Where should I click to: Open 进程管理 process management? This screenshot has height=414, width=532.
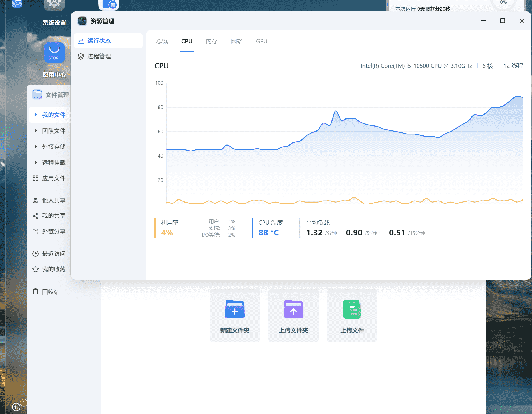99,56
